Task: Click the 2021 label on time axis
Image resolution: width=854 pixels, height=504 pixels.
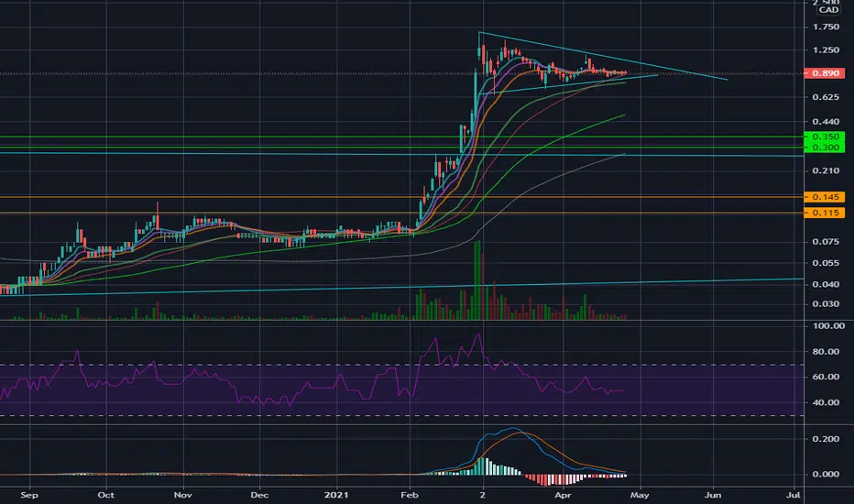Action: coord(336,495)
